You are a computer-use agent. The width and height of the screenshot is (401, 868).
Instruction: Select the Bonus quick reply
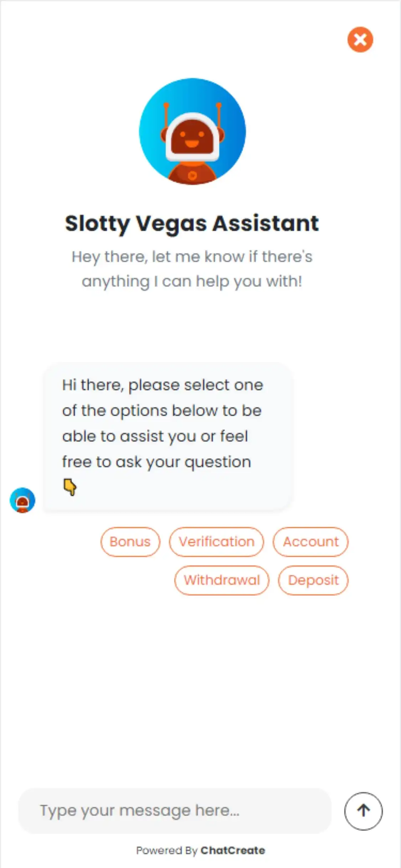point(130,542)
